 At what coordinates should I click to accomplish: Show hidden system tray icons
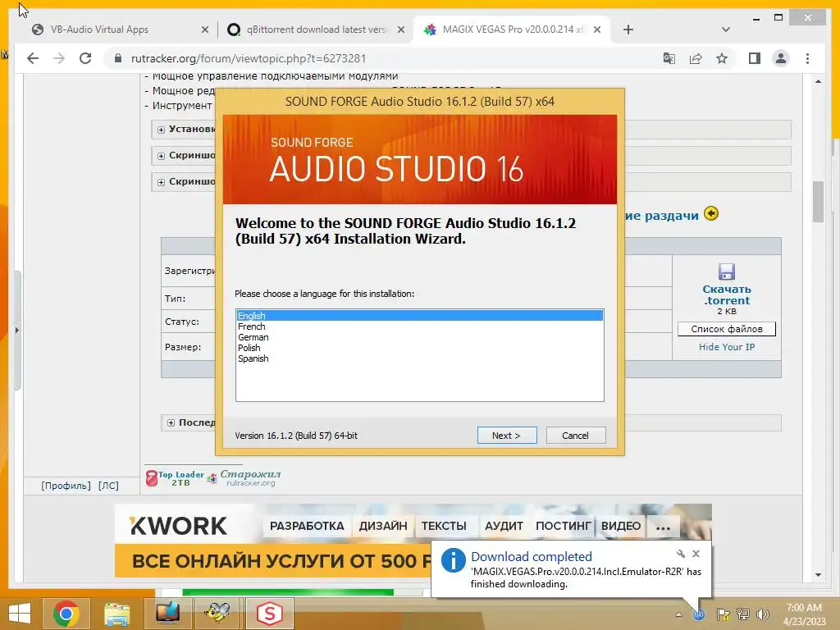tap(678, 614)
